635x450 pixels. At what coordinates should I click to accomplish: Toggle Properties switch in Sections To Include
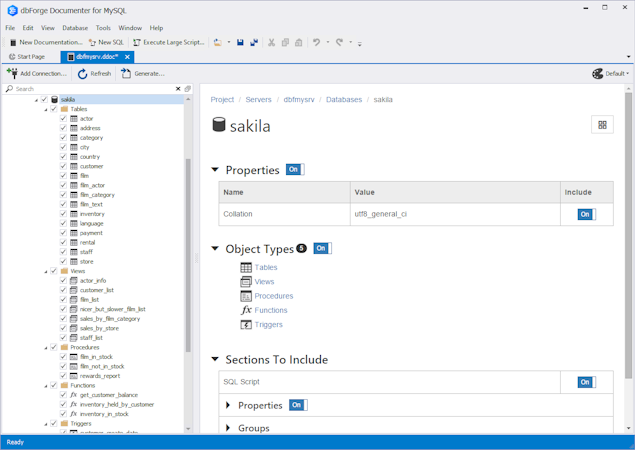298,405
